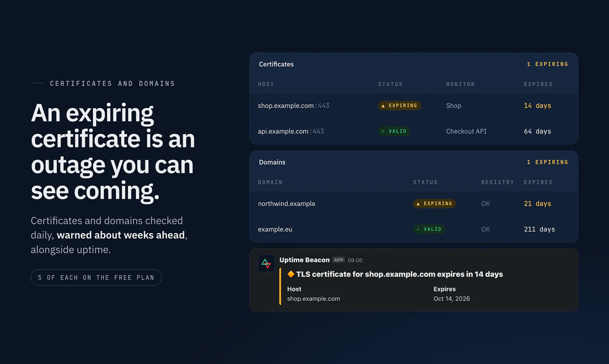Click the Domains panel title
Viewport: 609px width, 364px height.
tap(272, 162)
